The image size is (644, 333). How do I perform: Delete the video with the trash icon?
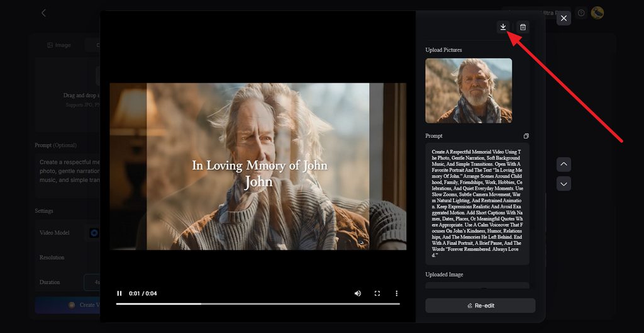coord(523,27)
